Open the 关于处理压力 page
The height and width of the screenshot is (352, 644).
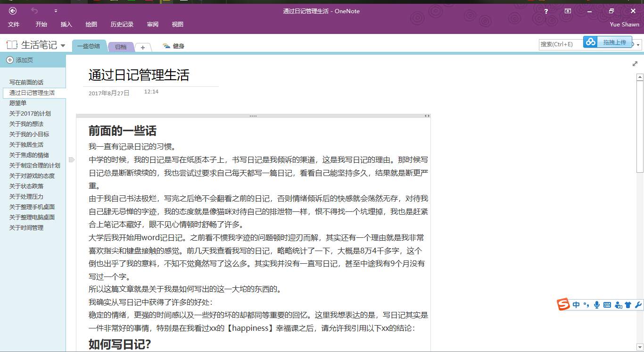[x=26, y=197]
